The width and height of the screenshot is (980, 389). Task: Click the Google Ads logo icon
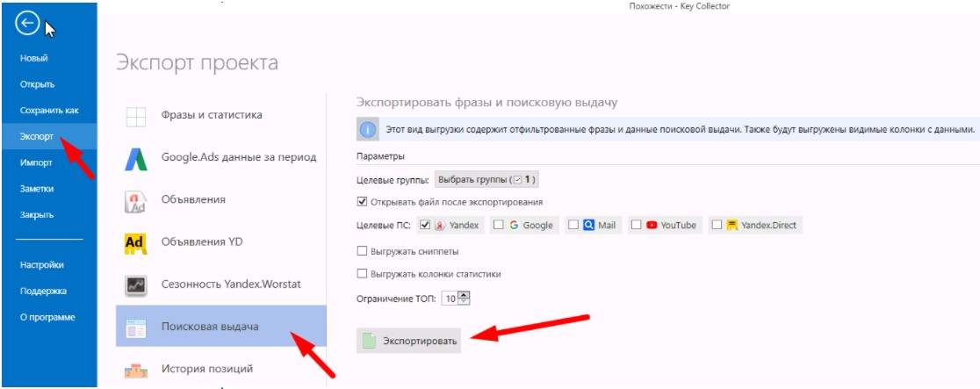(x=135, y=160)
